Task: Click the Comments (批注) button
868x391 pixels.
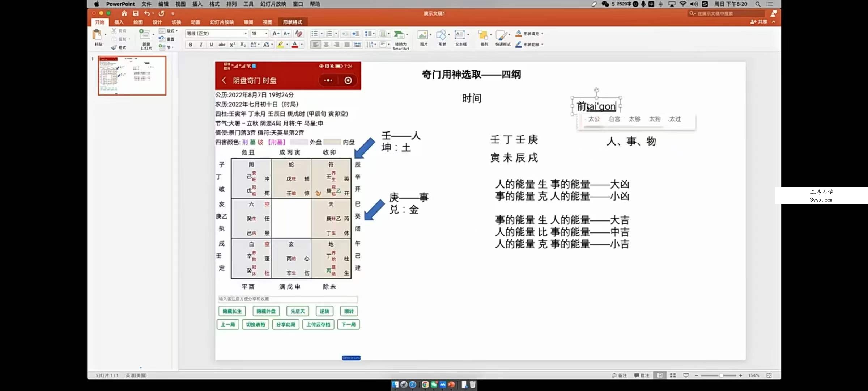Action: click(642, 375)
